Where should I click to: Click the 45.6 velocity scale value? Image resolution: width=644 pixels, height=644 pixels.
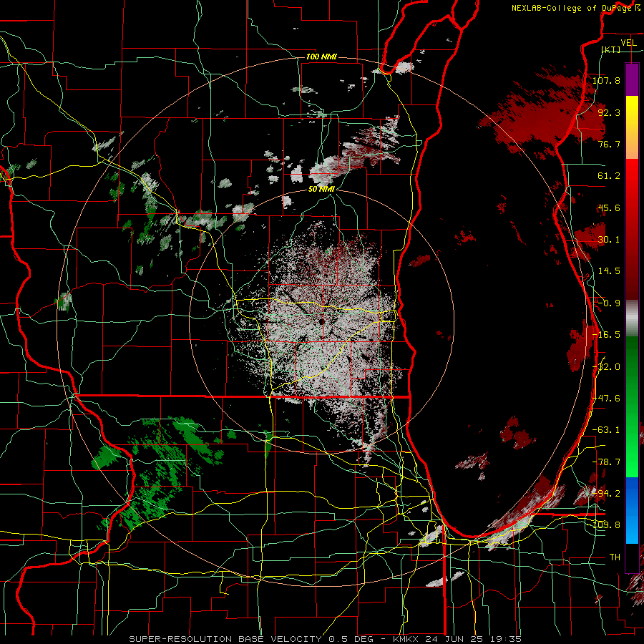coord(609,208)
